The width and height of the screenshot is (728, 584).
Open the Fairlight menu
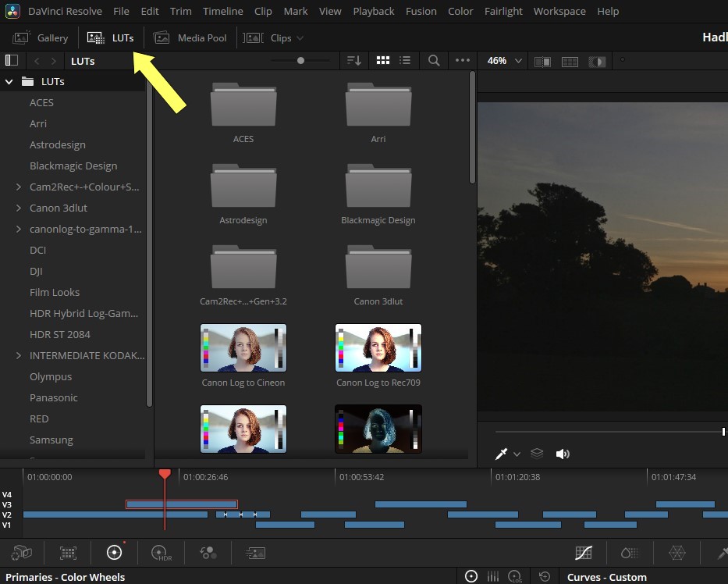503,11
